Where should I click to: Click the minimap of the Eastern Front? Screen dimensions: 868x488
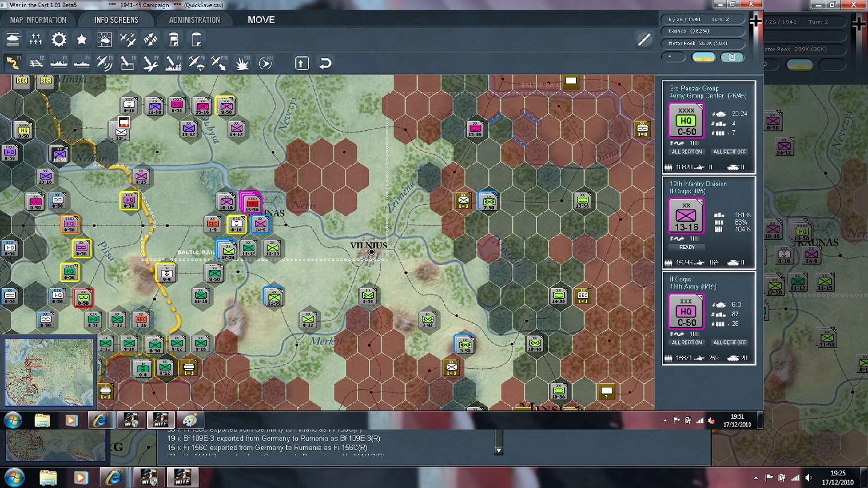click(x=49, y=372)
